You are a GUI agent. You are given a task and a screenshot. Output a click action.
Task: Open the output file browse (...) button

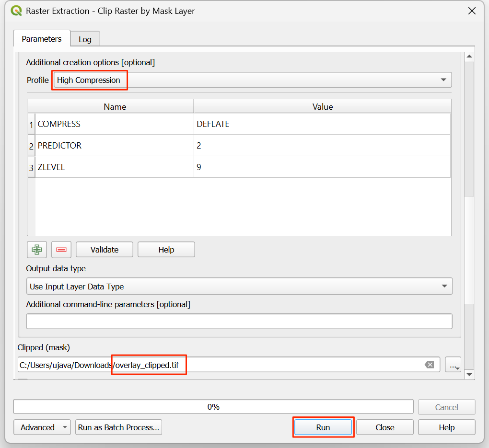[453, 365]
